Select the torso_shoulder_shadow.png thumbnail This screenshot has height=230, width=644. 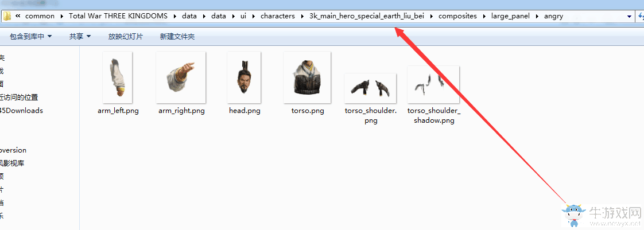click(x=433, y=84)
